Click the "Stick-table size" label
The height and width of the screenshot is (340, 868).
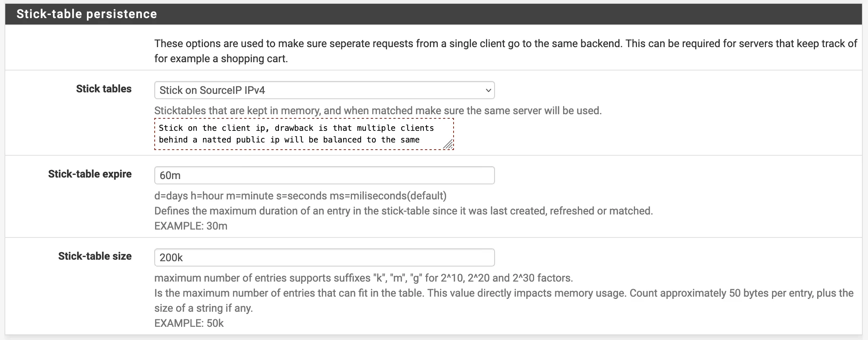(x=94, y=256)
